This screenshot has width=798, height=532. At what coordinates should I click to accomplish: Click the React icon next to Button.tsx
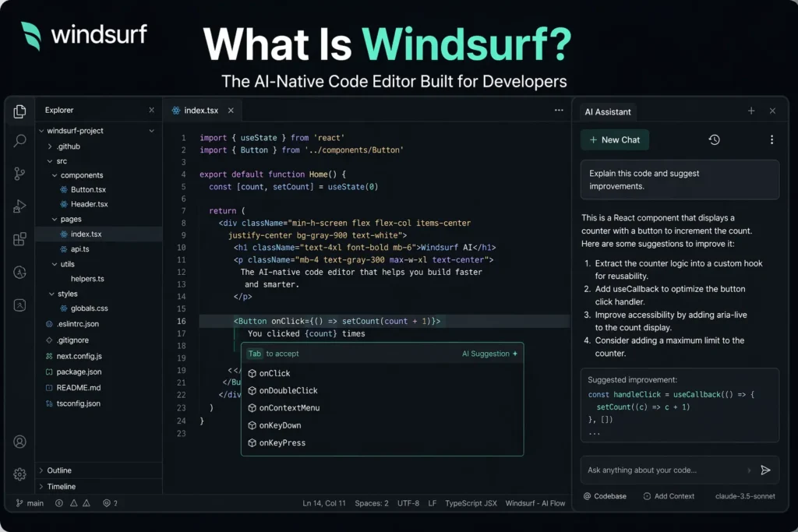pyautogui.click(x=64, y=189)
